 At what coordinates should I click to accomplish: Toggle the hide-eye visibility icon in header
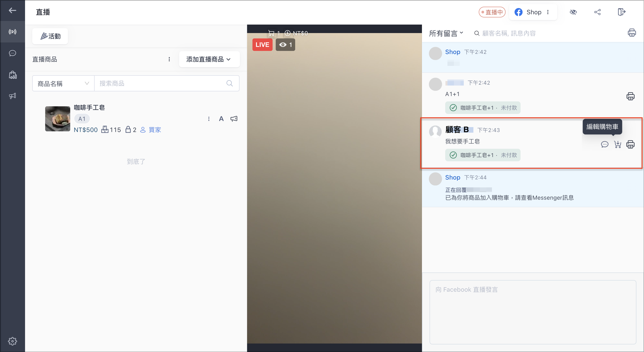tap(573, 12)
